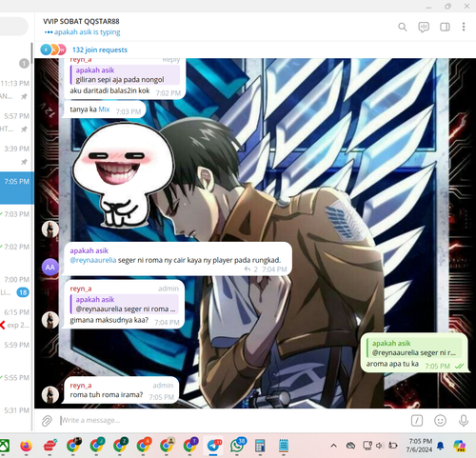Select chat list entry timed 7:03 PM
The height and width of the screenshot is (458, 476).
click(x=16, y=221)
